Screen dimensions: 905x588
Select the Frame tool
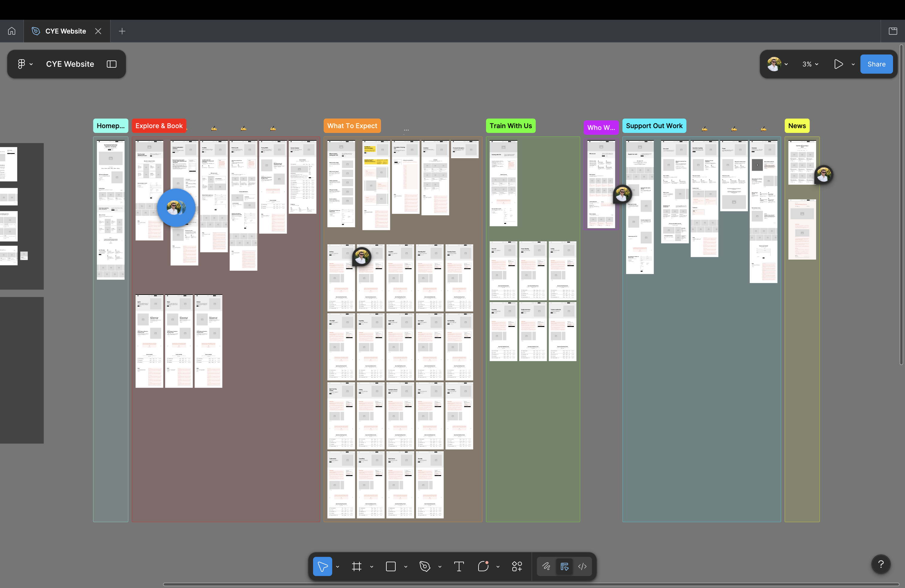click(x=356, y=566)
